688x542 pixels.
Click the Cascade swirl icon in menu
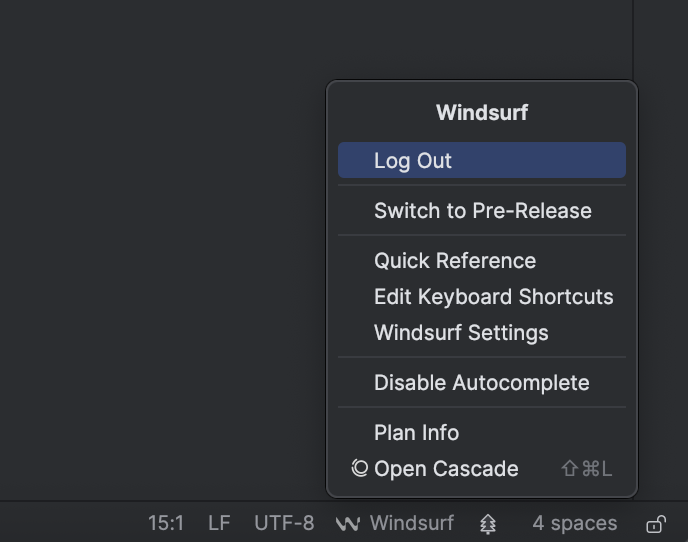click(360, 468)
